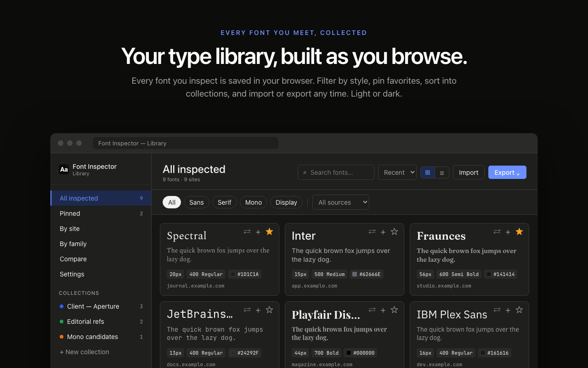The image size is (588, 368).
Task: Click compare arrows icon on IBM Plex Sans card
Action: pos(497,310)
